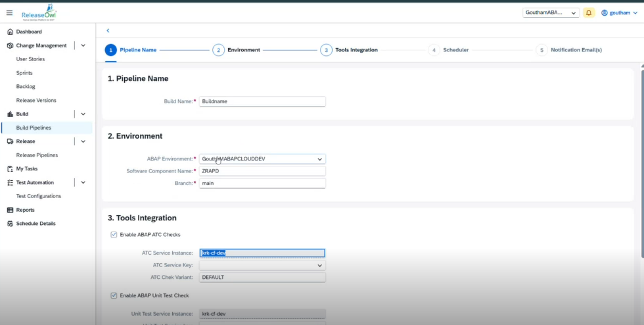The image size is (644, 325).
Task: Collapse the Change Management section chevron
Action: point(83,45)
